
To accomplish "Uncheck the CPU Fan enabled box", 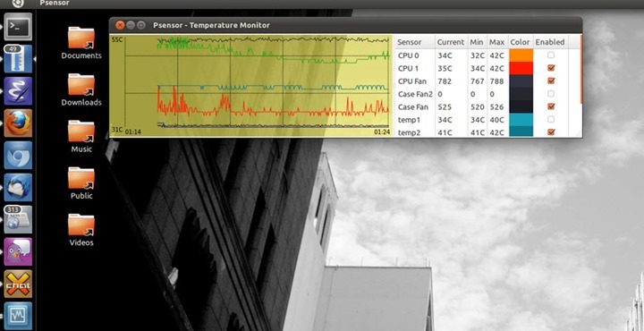I will pos(551,81).
